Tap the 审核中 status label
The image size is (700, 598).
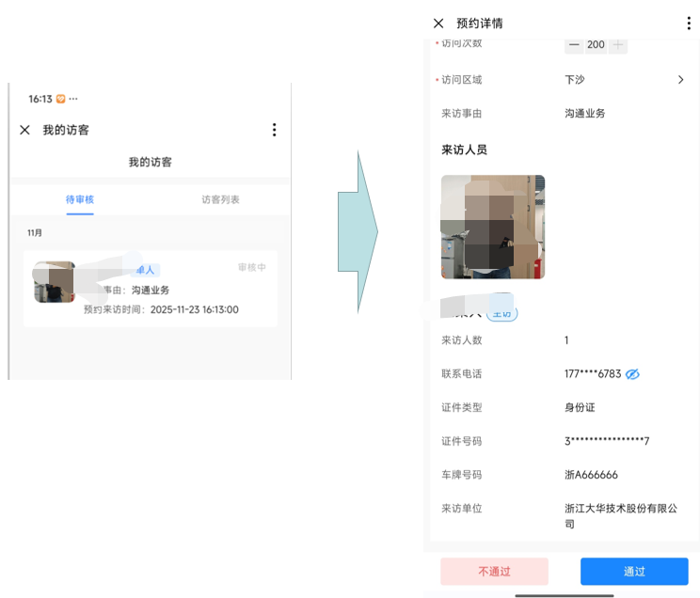(x=251, y=268)
